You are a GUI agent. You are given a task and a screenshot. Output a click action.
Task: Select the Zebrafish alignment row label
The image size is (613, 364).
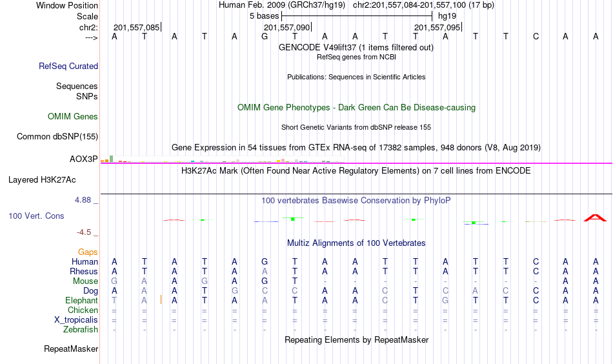tap(81, 330)
